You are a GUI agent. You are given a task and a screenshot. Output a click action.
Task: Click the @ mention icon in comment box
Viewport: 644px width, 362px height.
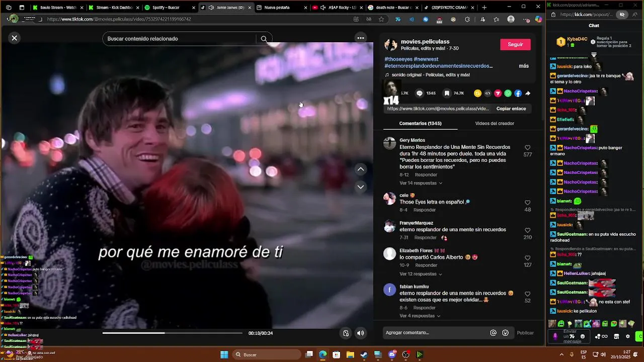[x=493, y=332]
